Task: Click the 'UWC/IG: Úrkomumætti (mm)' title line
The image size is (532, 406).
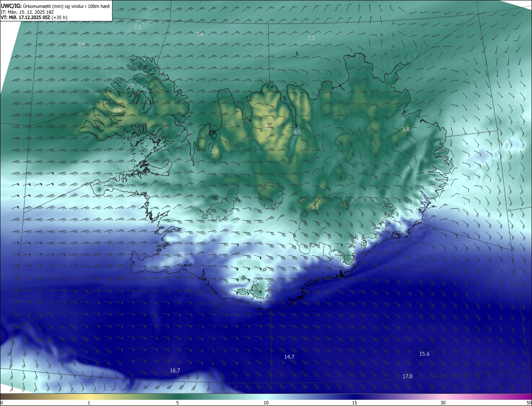Action: click(55, 6)
